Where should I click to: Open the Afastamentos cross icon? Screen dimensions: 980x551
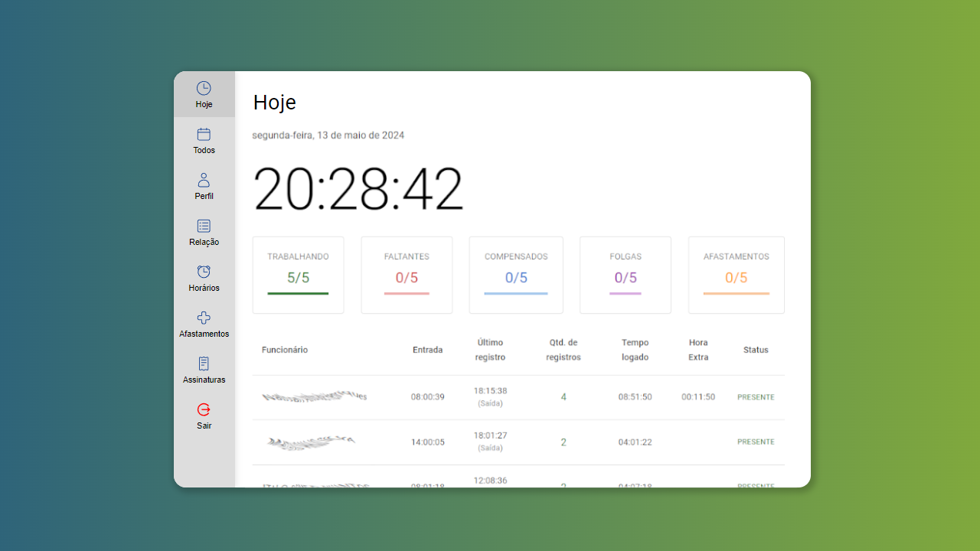(204, 318)
